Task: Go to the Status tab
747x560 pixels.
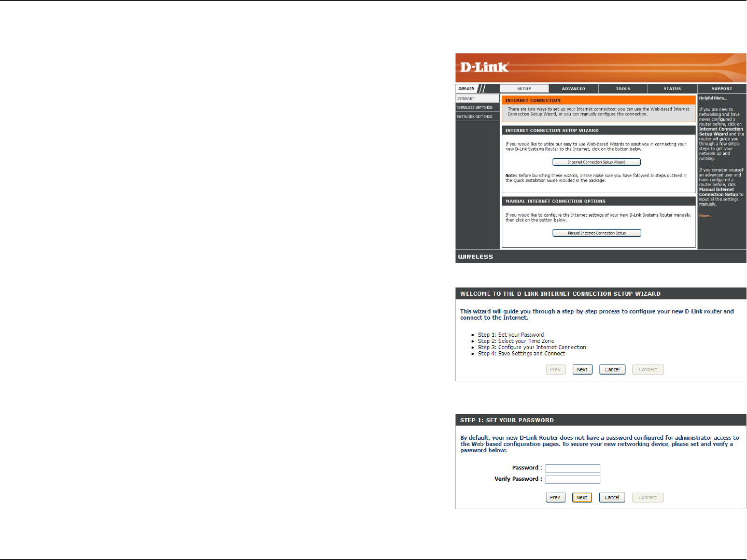Action: tap(672, 89)
